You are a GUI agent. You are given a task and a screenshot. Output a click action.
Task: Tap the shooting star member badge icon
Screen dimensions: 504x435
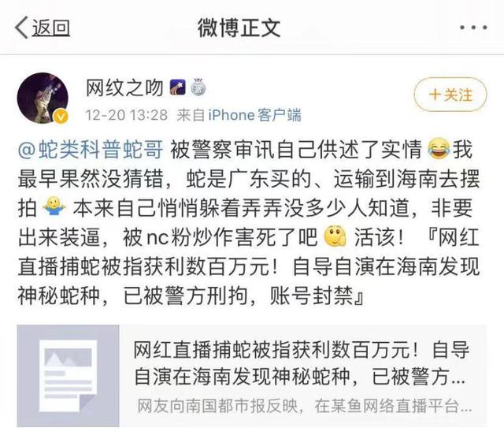point(178,87)
